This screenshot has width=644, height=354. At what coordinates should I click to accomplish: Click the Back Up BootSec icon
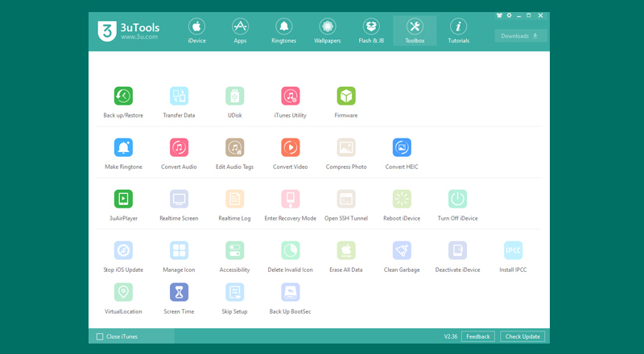tap(290, 293)
